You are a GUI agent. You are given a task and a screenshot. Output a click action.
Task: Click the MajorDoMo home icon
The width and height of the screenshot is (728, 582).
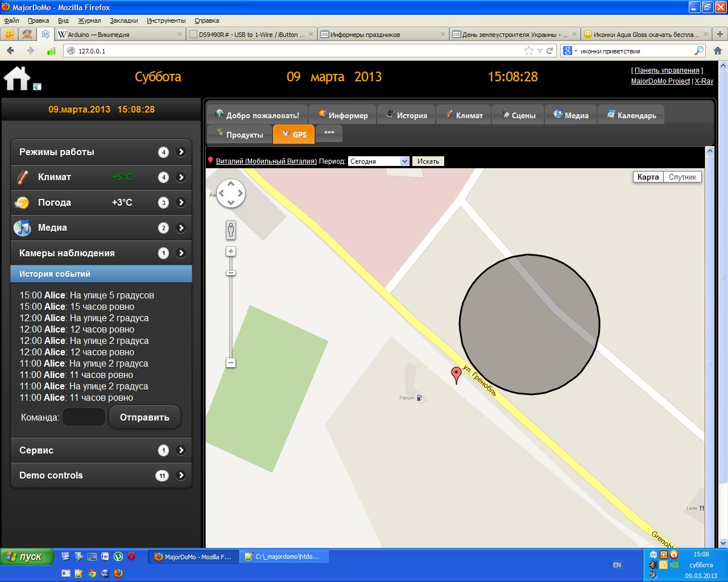click(17, 78)
